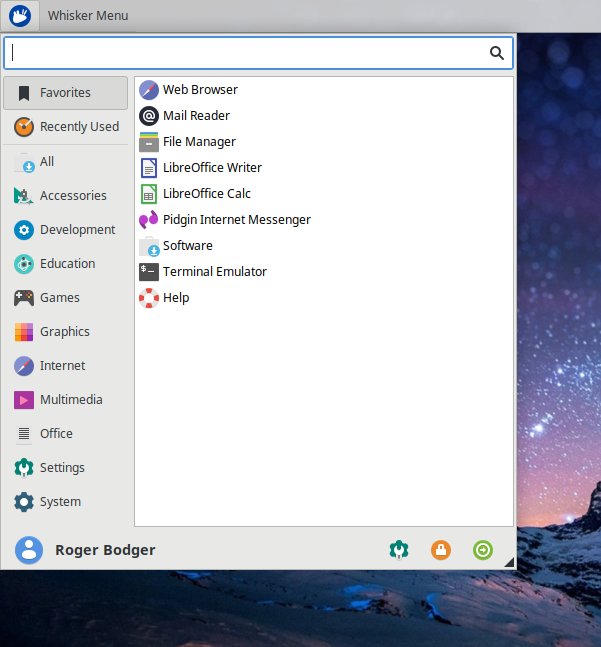Image resolution: width=601 pixels, height=647 pixels.
Task: Show the Development applications category
Action: pyautogui.click(x=66, y=230)
